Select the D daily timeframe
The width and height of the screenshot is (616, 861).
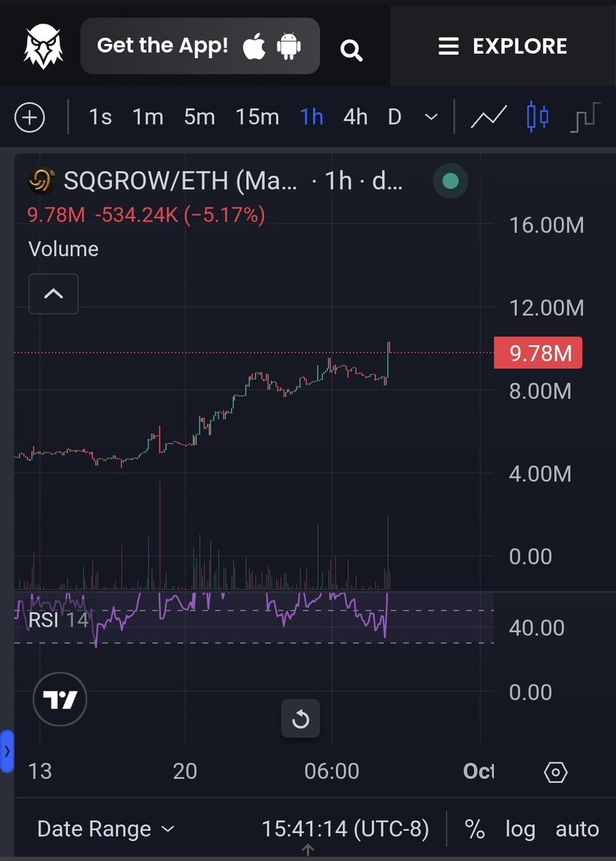point(394,117)
